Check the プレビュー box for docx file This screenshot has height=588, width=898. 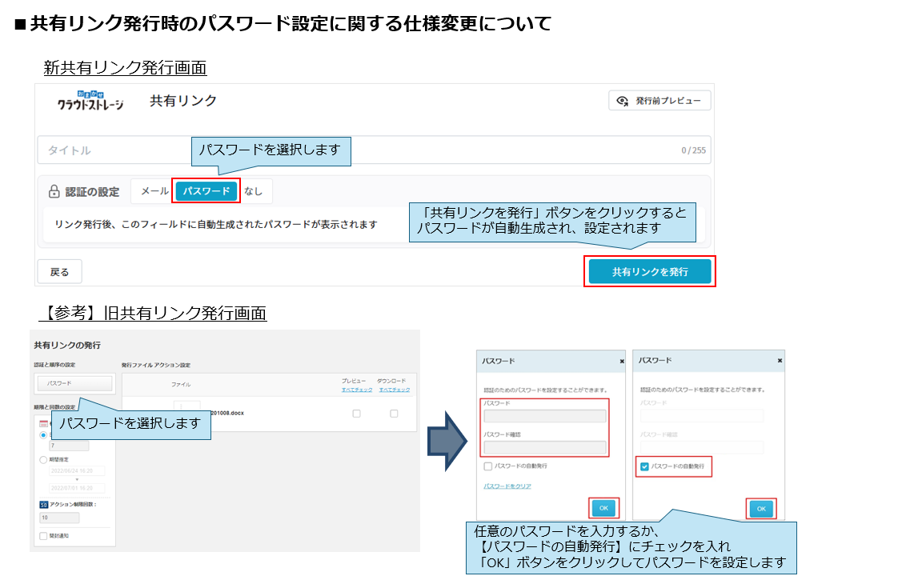tap(357, 414)
